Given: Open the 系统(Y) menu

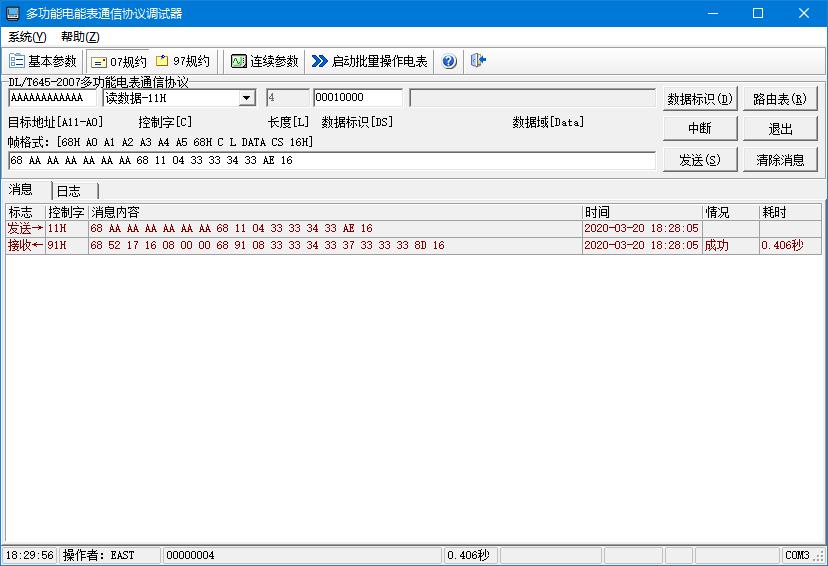Looking at the screenshot, I should 27,37.
